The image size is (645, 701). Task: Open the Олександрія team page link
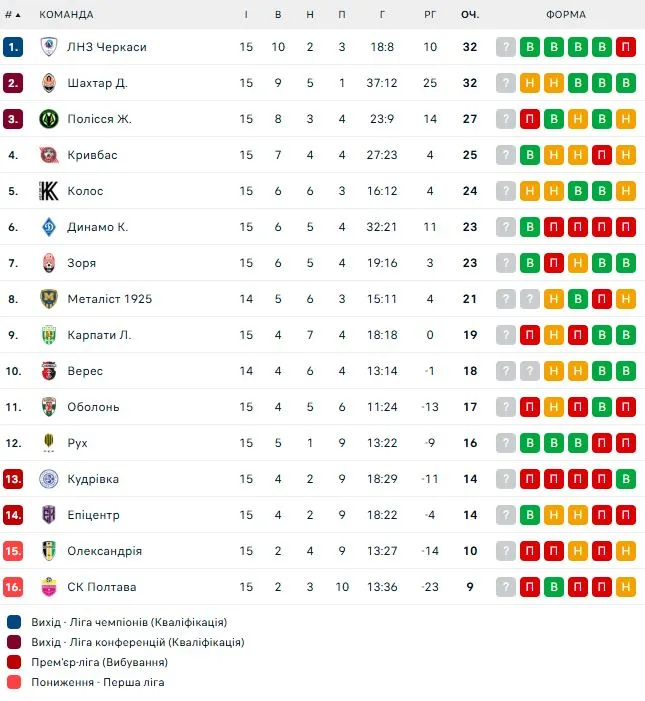(104, 551)
